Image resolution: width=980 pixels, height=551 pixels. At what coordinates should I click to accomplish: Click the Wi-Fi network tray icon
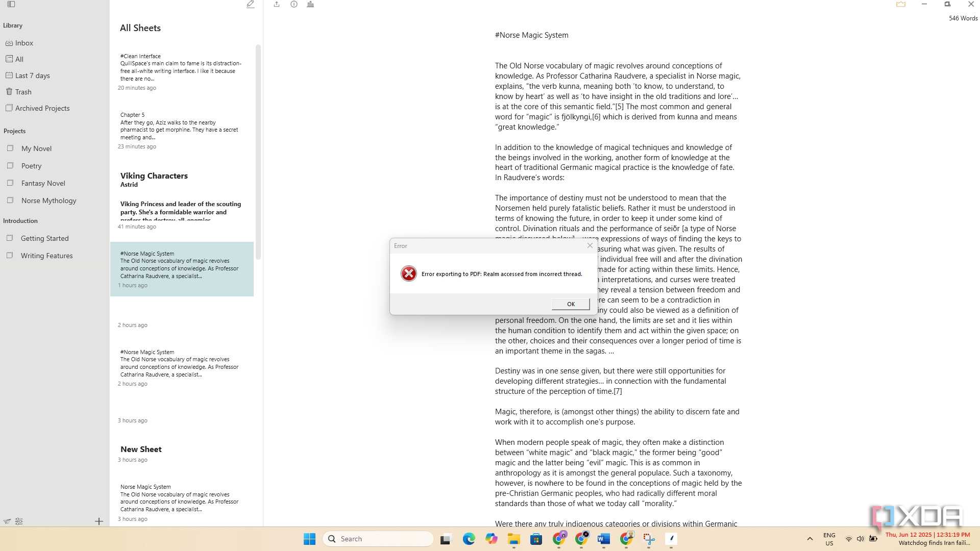[848, 539]
